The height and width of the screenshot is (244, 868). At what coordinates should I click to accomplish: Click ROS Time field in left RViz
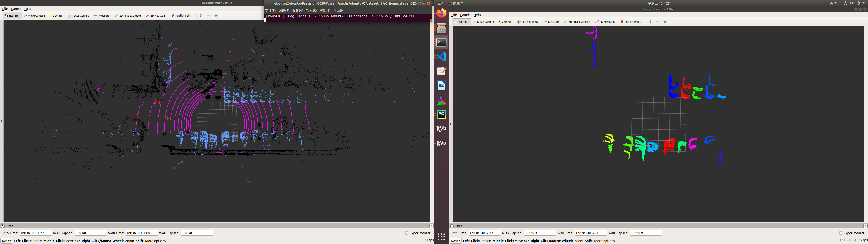tap(35, 233)
